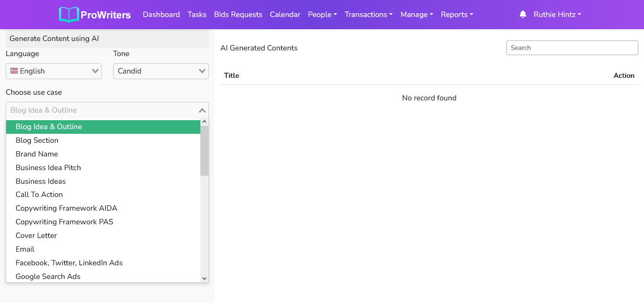644x303 pixels.
Task: Click the scroll up arrow in the use case list
Action: pyautogui.click(x=205, y=122)
